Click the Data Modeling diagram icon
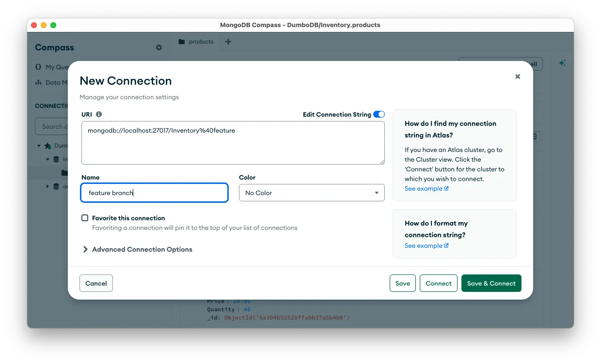The height and width of the screenshot is (364, 601). click(x=38, y=82)
